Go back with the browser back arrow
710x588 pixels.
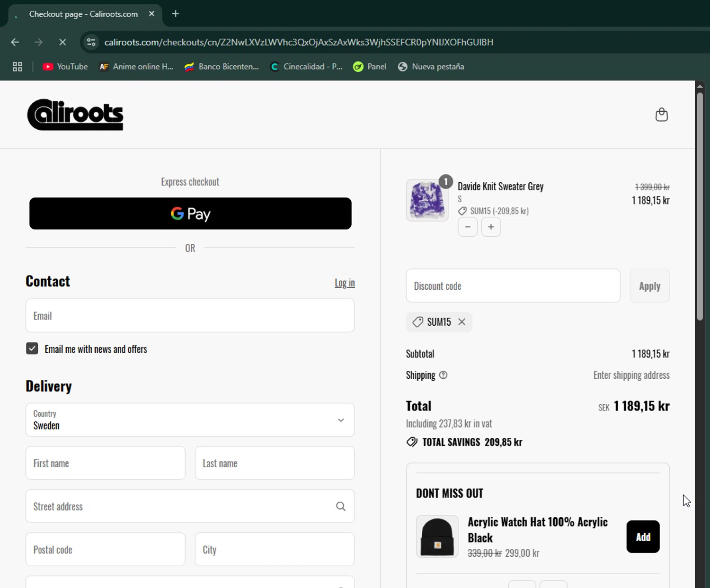(x=15, y=42)
